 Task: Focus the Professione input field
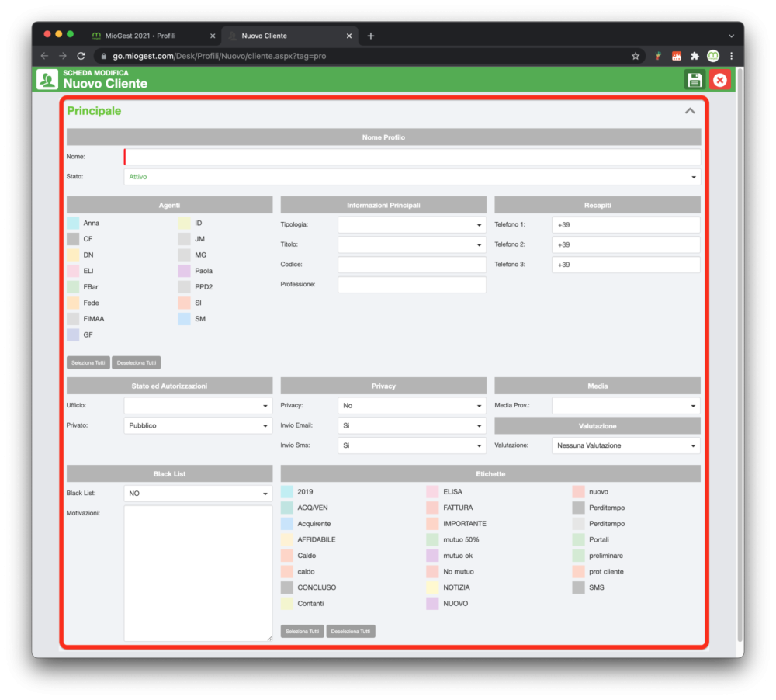coord(412,285)
